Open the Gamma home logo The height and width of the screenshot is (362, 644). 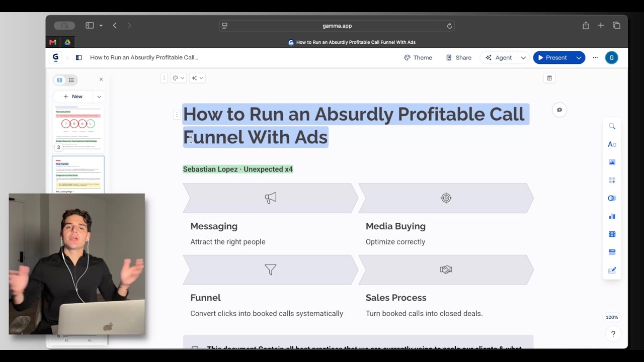[55, 57]
